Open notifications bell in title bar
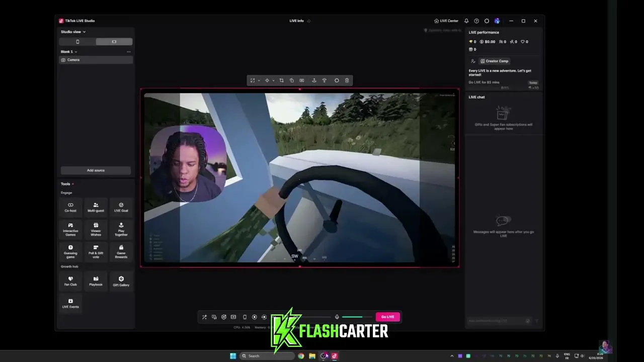 466,21
